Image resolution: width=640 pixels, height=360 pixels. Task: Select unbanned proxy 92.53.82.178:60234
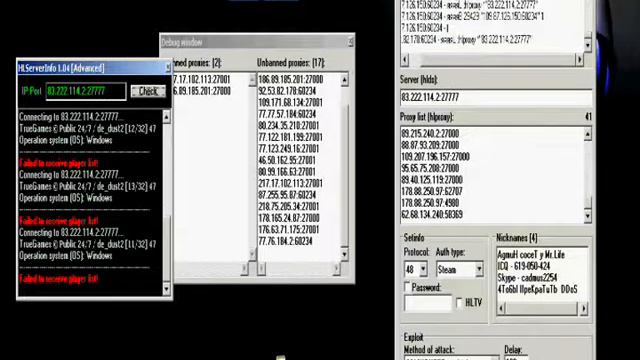[287, 91]
